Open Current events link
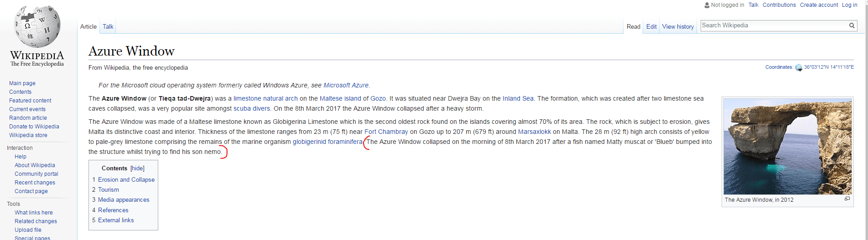Screen dimensions: 868x240 click(x=27, y=109)
